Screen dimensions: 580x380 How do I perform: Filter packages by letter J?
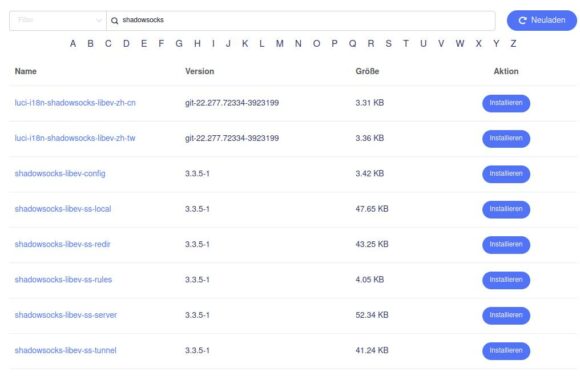228,44
